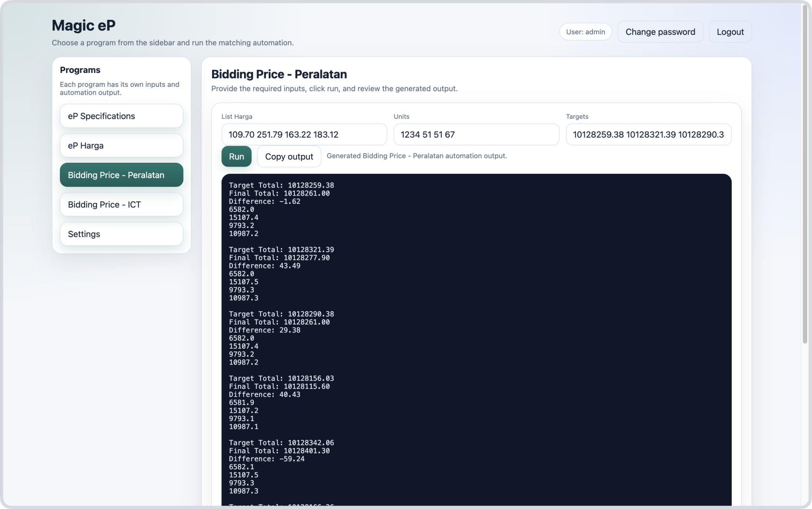Click output value '6581.9'
This screenshot has height=509, width=812.
click(x=241, y=403)
